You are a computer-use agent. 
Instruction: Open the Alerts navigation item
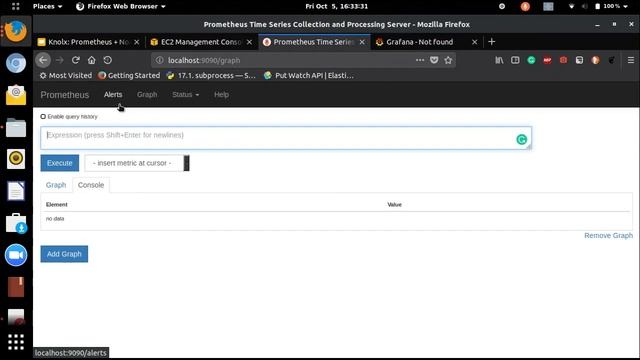pyautogui.click(x=113, y=95)
